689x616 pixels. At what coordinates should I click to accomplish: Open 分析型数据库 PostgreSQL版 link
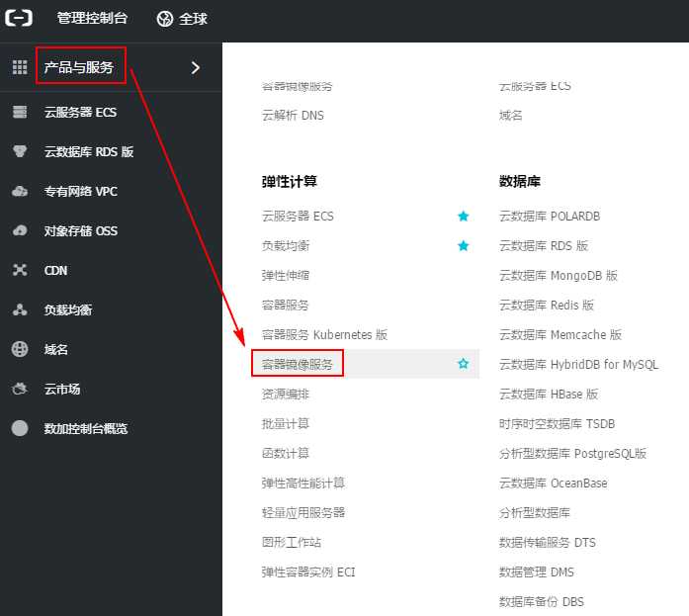point(572,454)
